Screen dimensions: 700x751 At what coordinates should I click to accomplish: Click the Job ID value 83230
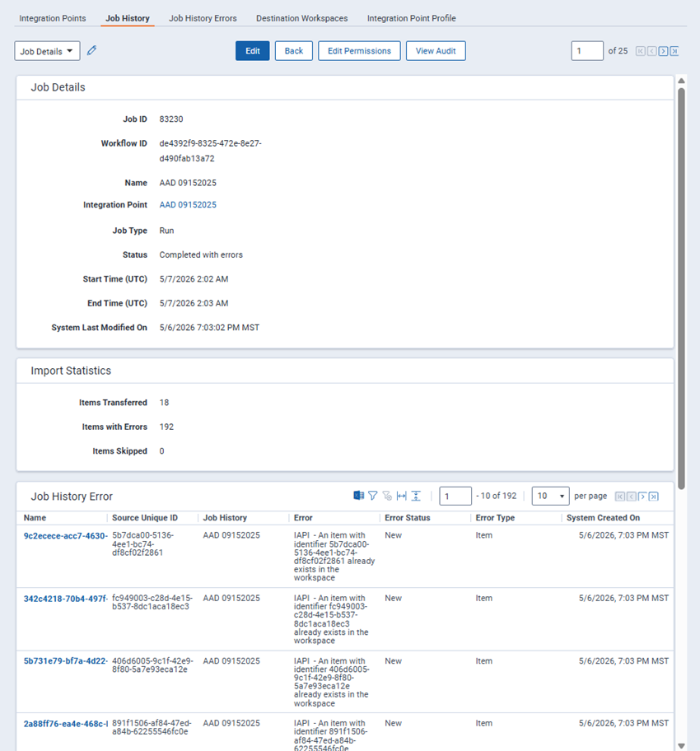[x=171, y=119]
